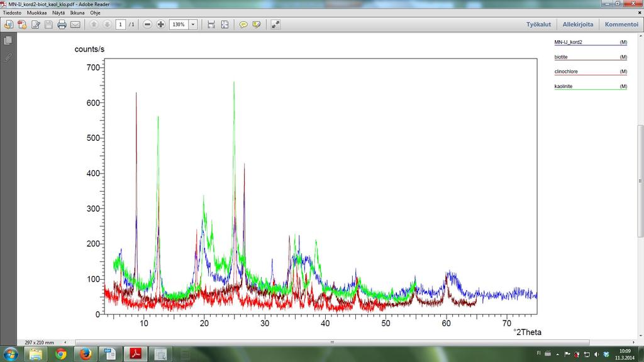The image size is (644, 362).
Task: Click the clinochlore legend entry
Action: (590, 72)
